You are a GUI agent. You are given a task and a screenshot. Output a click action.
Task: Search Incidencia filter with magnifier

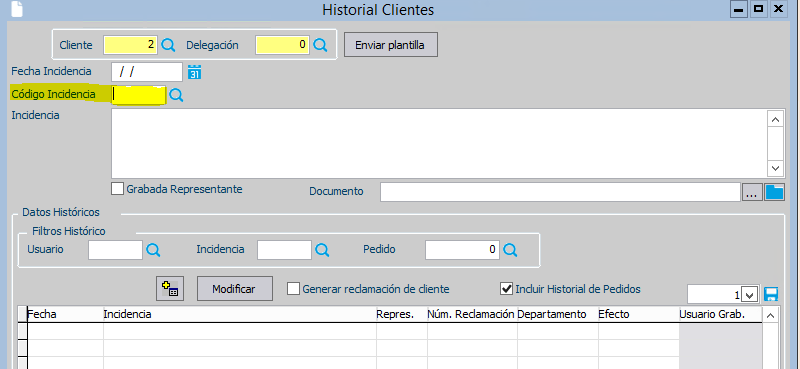point(322,250)
